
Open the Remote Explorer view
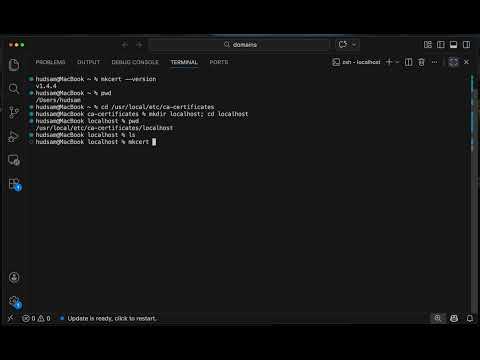tap(14, 160)
